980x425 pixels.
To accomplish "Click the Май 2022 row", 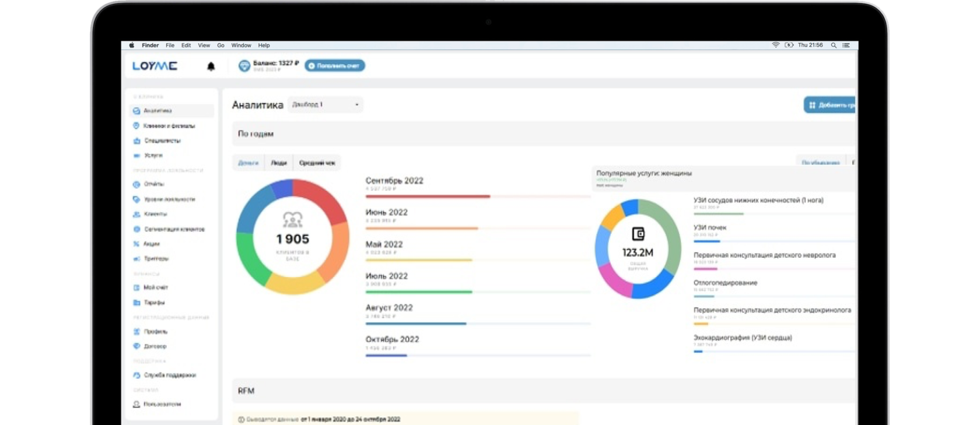I will point(478,251).
